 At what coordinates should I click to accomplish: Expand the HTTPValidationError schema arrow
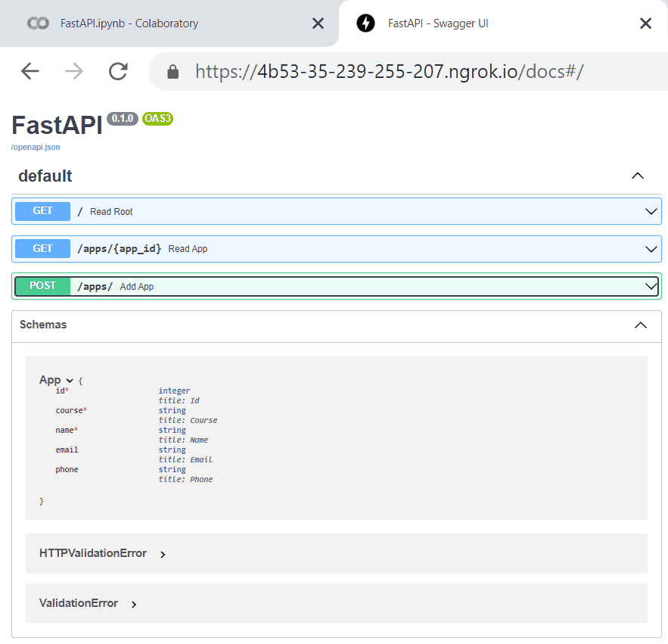coord(163,554)
